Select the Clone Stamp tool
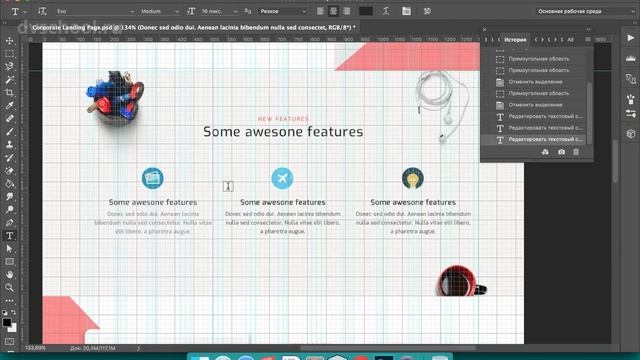 coord(9,145)
